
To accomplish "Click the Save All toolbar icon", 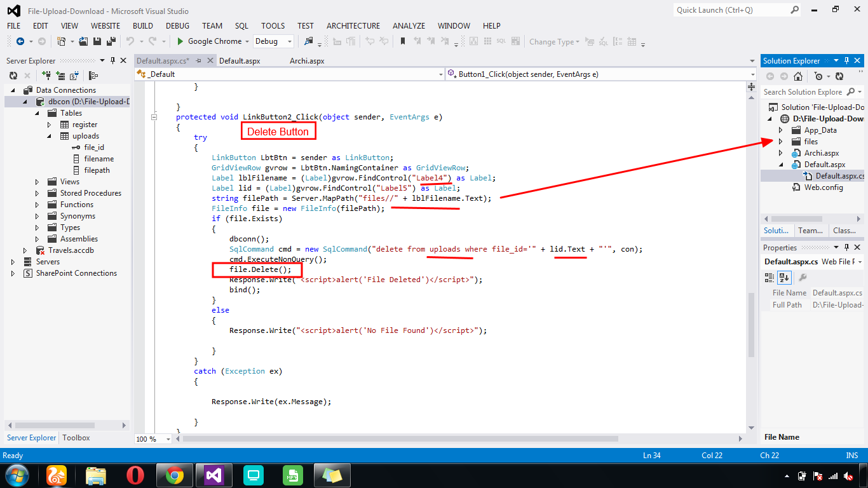I will (110, 41).
